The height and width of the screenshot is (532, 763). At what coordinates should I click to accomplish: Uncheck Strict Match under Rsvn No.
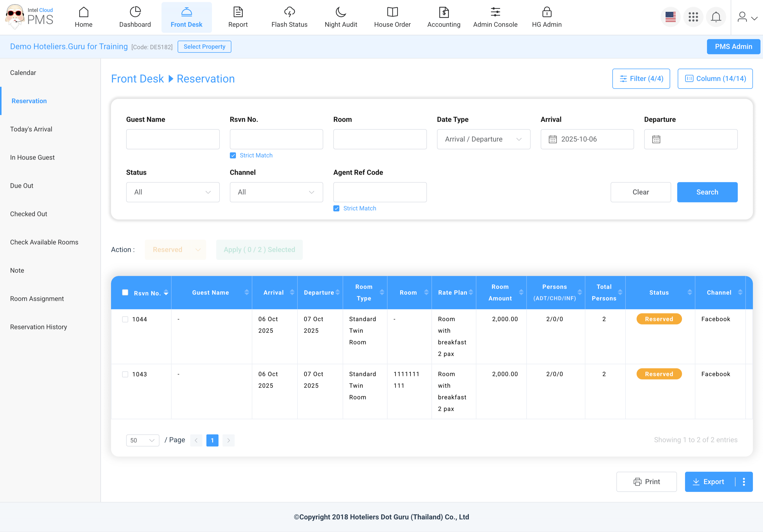[233, 155]
